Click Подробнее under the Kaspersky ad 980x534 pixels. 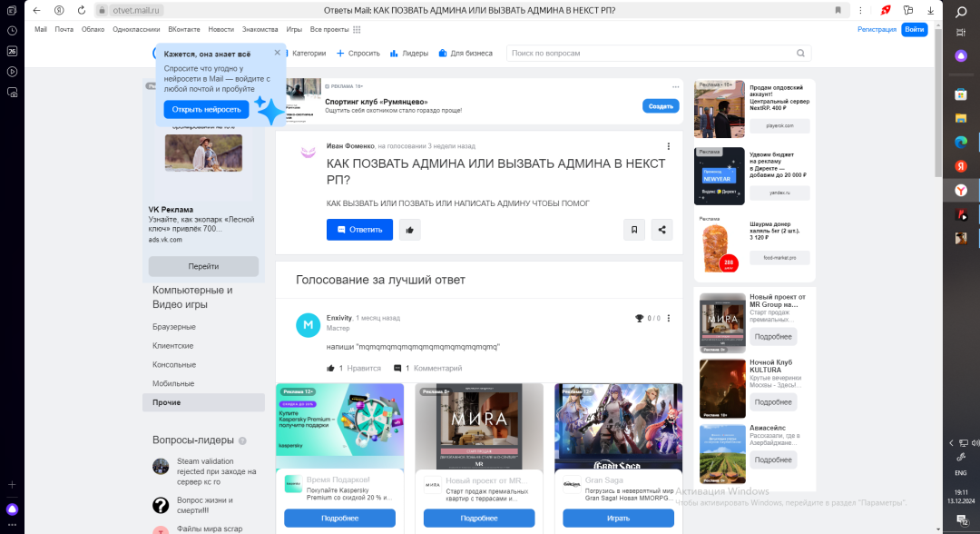click(340, 519)
